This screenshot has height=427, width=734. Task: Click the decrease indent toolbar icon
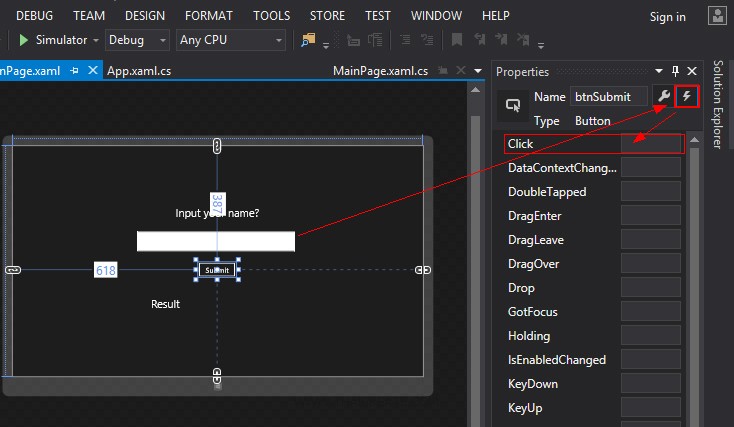(405, 40)
